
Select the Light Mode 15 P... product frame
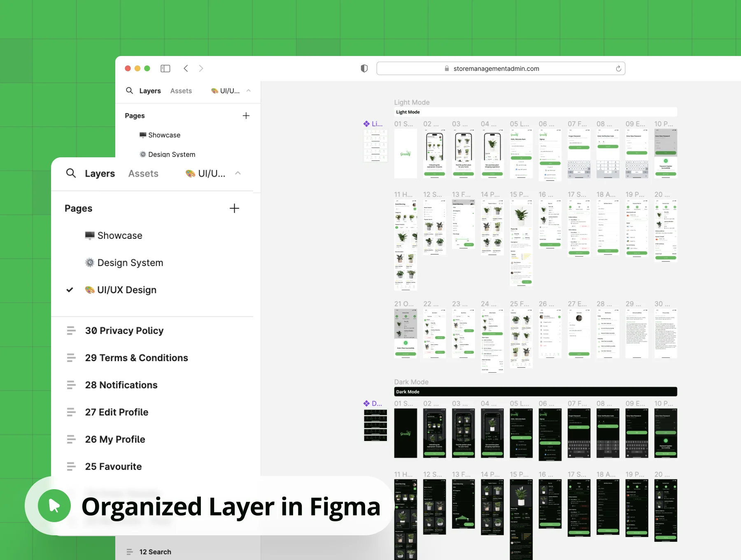click(x=521, y=243)
